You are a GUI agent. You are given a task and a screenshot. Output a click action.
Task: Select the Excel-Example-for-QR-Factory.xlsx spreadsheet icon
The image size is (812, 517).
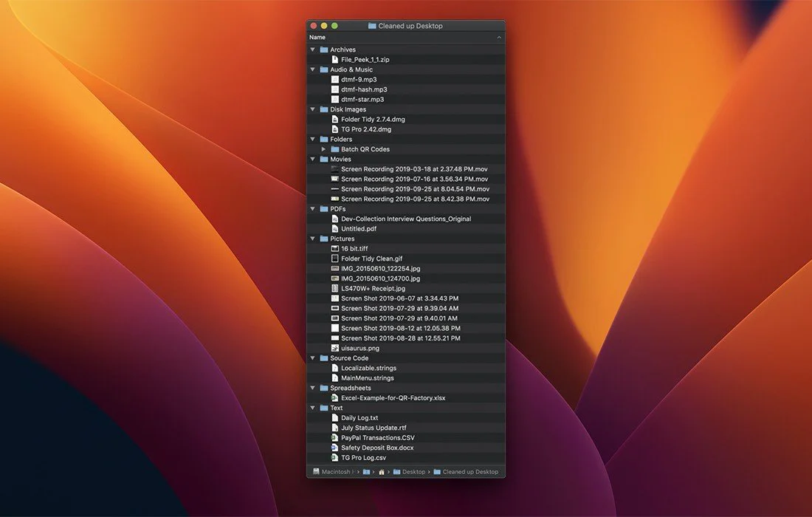point(334,398)
